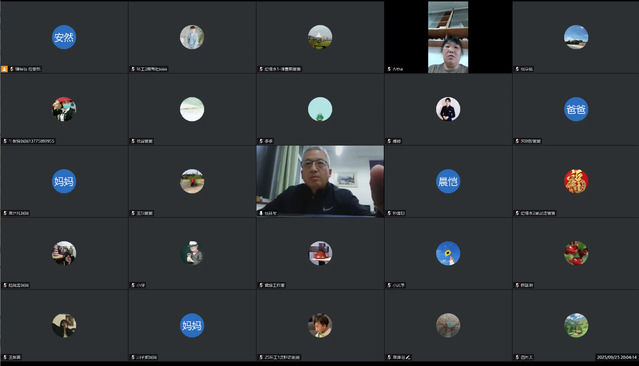Click the red umbrella masked person avatar
The height and width of the screenshot is (366, 639).
[64, 109]
